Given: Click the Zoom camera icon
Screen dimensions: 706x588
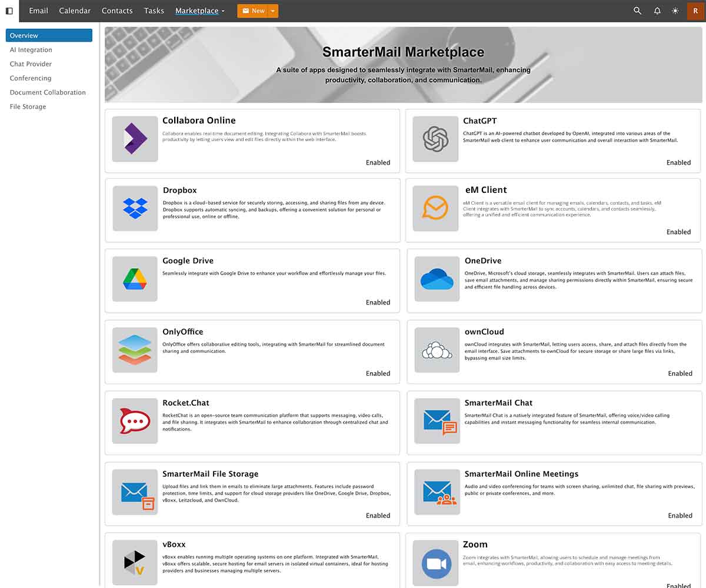Looking at the screenshot, I should point(435,563).
